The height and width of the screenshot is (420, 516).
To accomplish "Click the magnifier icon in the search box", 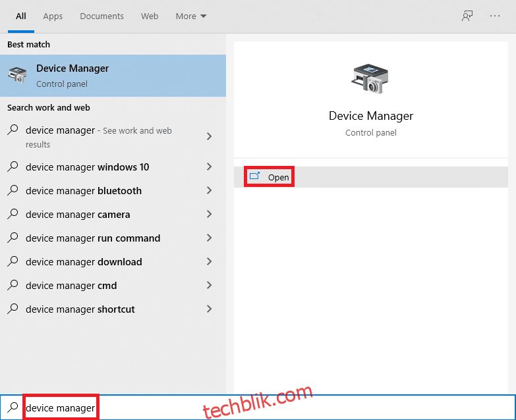I will [x=13, y=407].
